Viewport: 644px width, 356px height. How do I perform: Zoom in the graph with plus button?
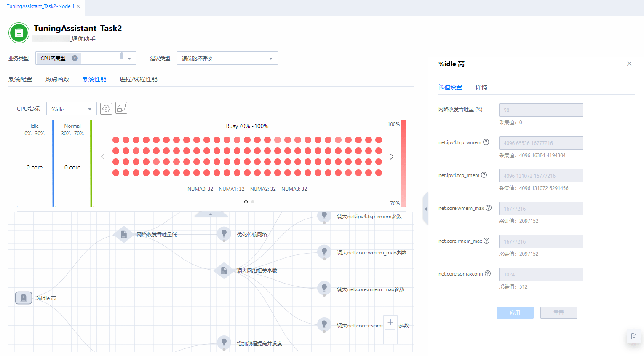[x=390, y=322]
